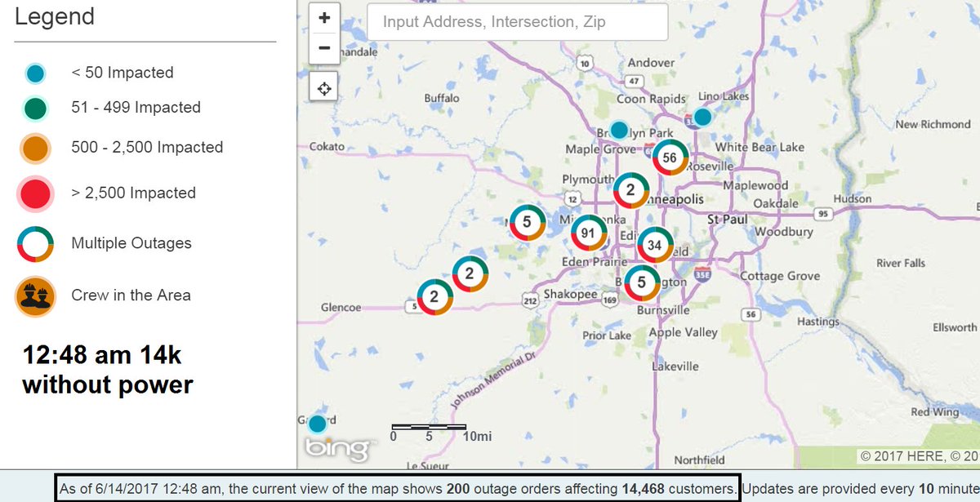980x502 pixels.
Task: Click the outage marker 5 west of Minnetonka
Action: tap(526, 220)
